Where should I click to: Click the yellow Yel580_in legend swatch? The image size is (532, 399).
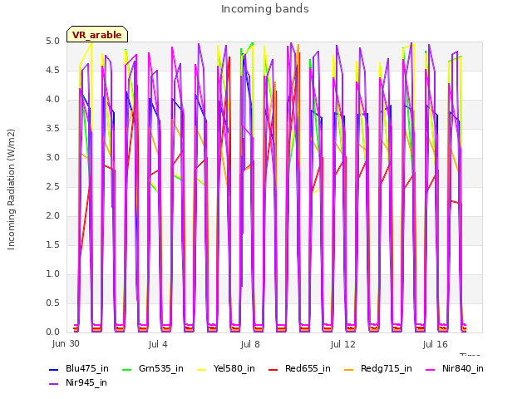tap(201, 369)
